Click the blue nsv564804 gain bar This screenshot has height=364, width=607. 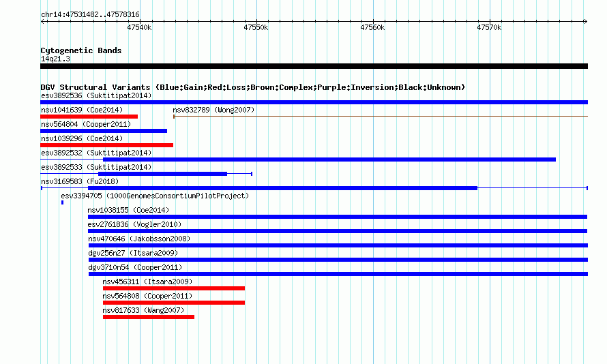(x=104, y=131)
